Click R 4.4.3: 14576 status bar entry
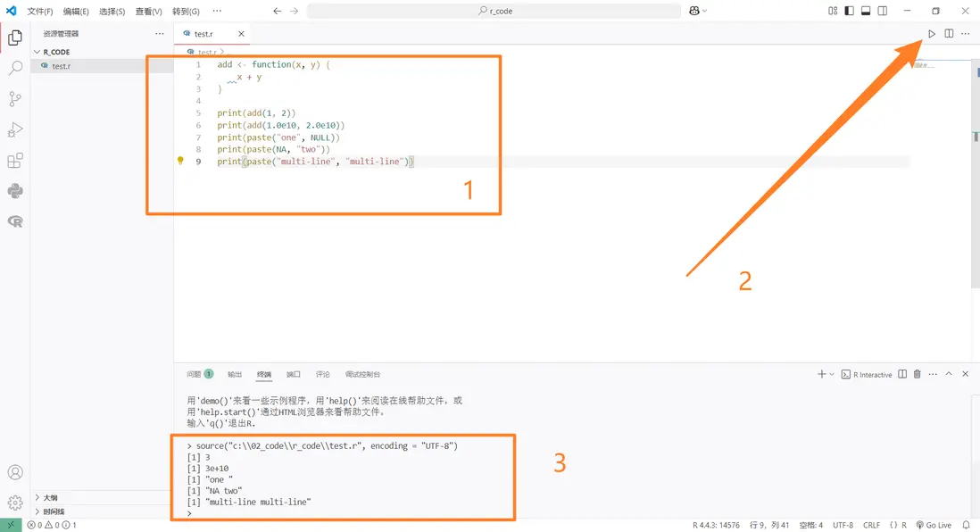Viewport: 980px width, 532px height. [x=716, y=525]
